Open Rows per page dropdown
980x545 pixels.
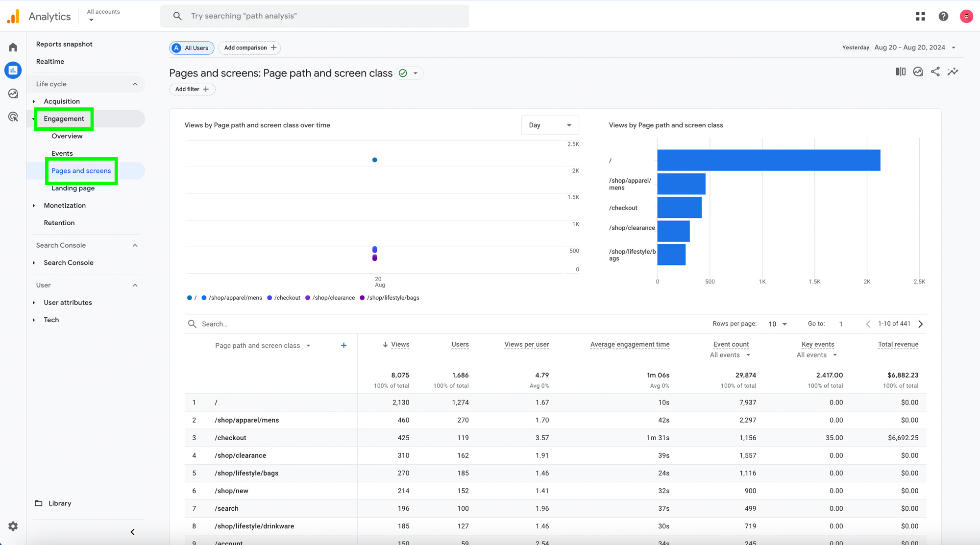click(778, 324)
